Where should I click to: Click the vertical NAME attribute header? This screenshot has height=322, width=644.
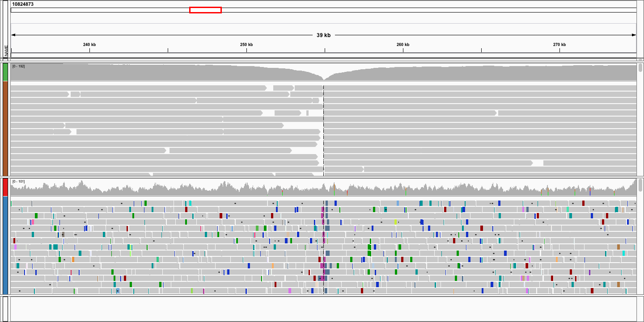pos(6,50)
